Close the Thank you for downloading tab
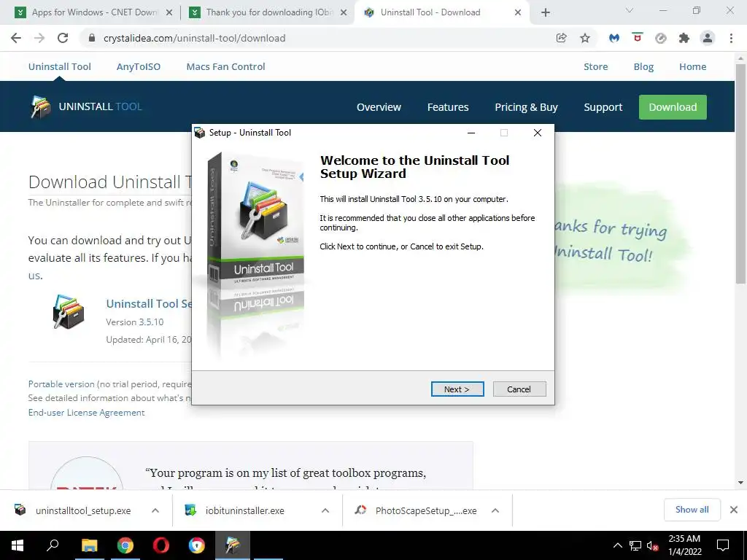This screenshot has height=560, width=747. tap(344, 12)
